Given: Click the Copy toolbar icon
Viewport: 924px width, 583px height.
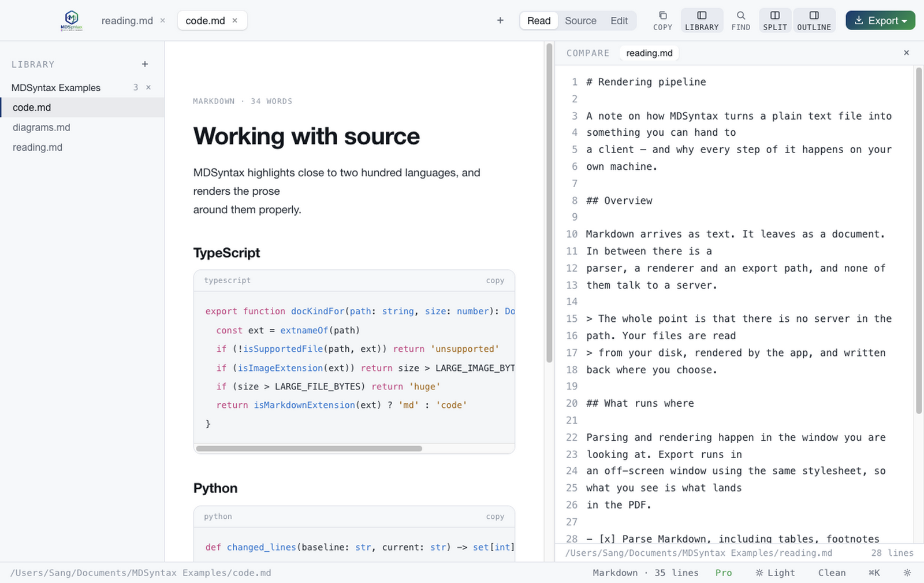Looking at the screenshot, I should point(662,20).
